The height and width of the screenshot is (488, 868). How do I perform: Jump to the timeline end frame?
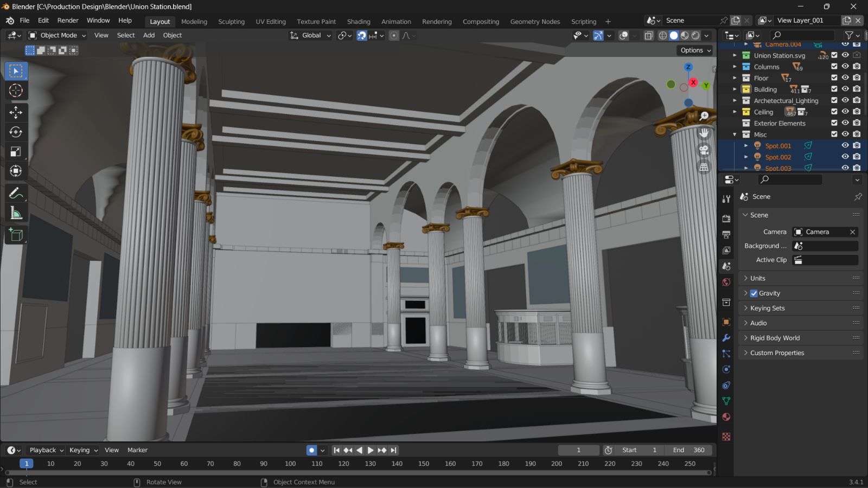click(394, 450)
